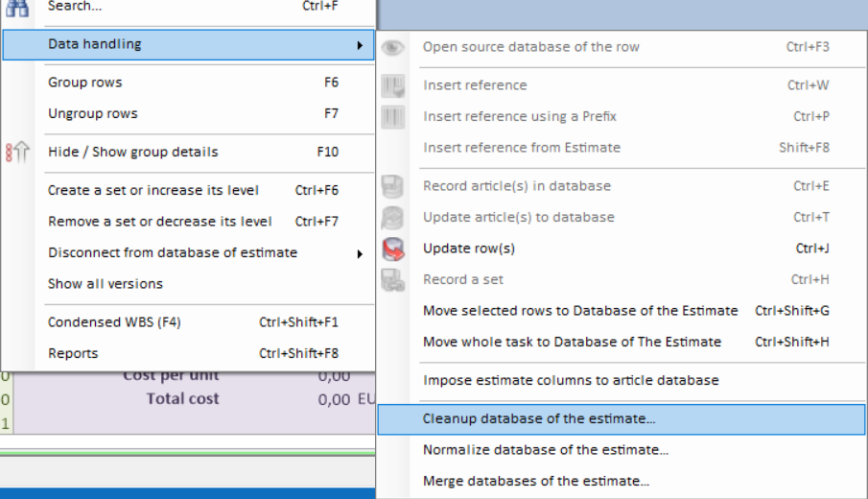The image size is (868, 499).
Task: Click the binoculars icon beside Search
Action: pyautogui.click(x=17, y=7)
